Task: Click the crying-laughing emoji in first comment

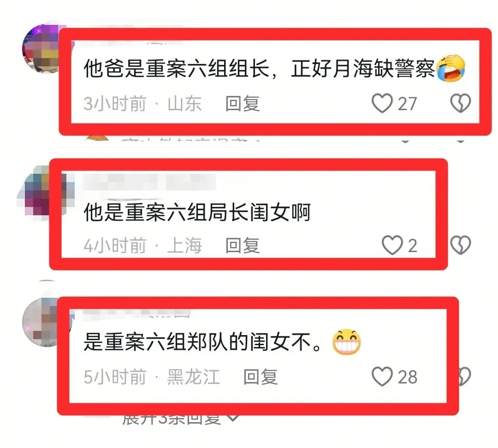Action: [x=451, y=68]
